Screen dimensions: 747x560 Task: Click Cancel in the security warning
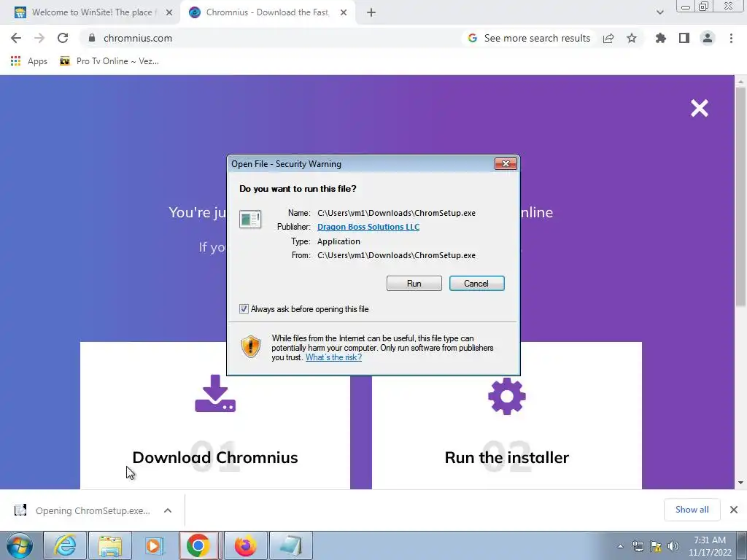click(x=476, y=284)
